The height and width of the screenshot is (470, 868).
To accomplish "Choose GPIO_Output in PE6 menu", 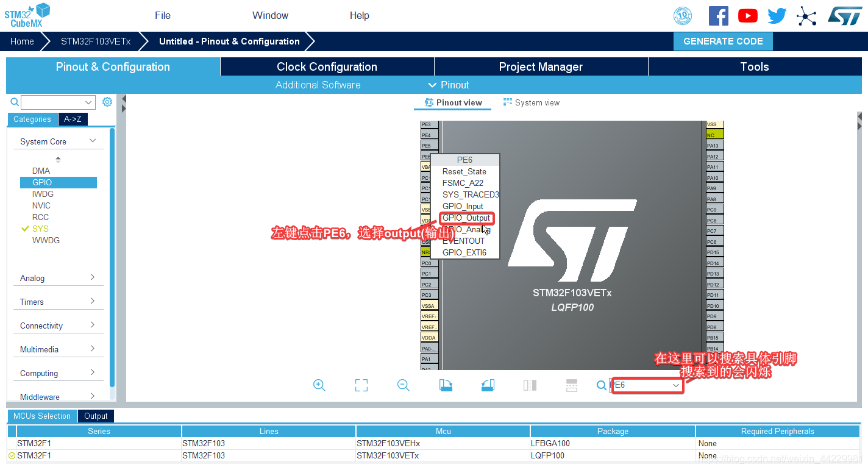I will click(466, 218).
